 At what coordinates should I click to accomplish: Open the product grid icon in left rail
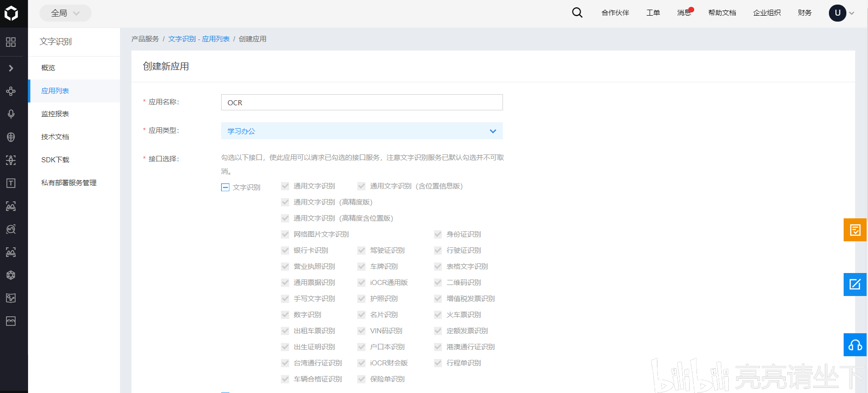tap(11, 42)
